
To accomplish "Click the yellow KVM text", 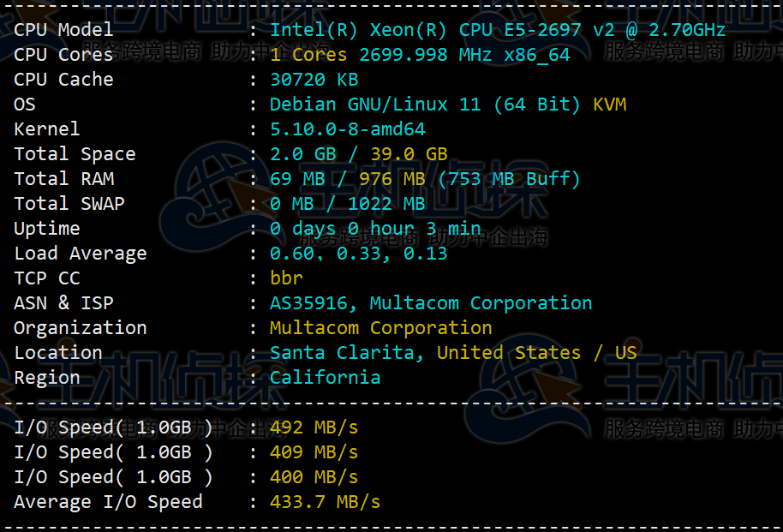I will [x=609, y=105].
